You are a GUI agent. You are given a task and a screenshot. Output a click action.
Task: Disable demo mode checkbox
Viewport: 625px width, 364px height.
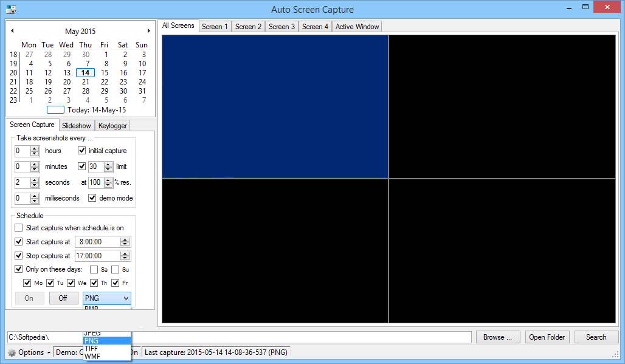(92, 197)
